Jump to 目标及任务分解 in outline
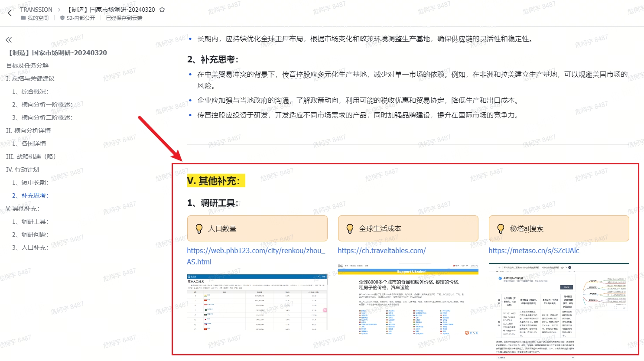Viewport: 644px width, 361px height. click(27, 65)
